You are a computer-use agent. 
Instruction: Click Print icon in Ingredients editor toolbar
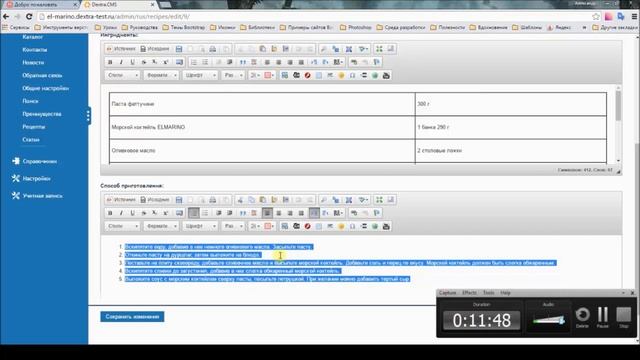(213, 49)
